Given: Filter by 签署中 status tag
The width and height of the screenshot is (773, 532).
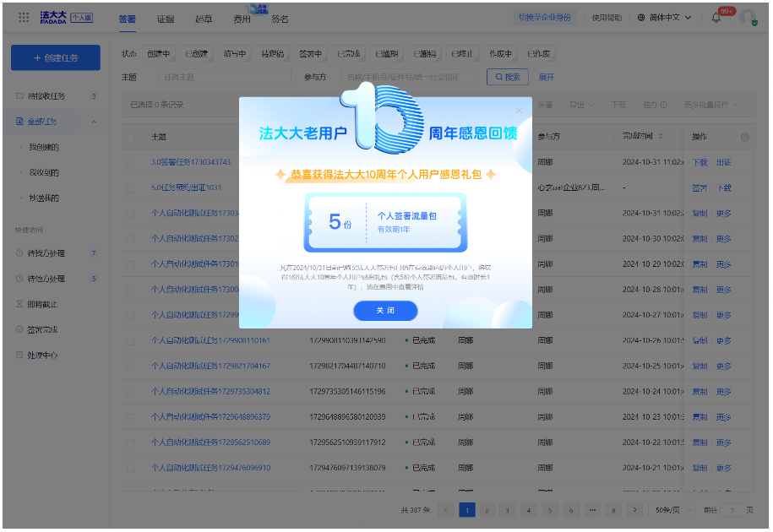Looking at the screenshot, I should (311, 54).
